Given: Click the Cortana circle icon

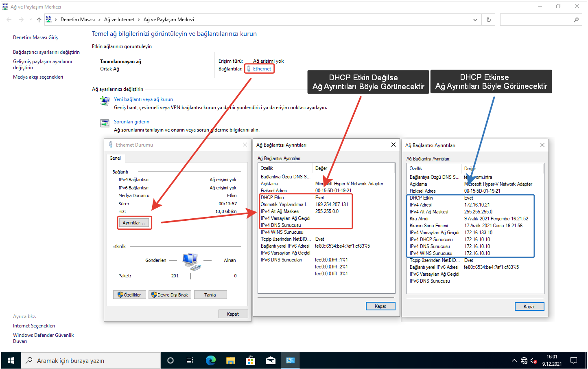Looking at the screenshot, I should tap(170, 360).
